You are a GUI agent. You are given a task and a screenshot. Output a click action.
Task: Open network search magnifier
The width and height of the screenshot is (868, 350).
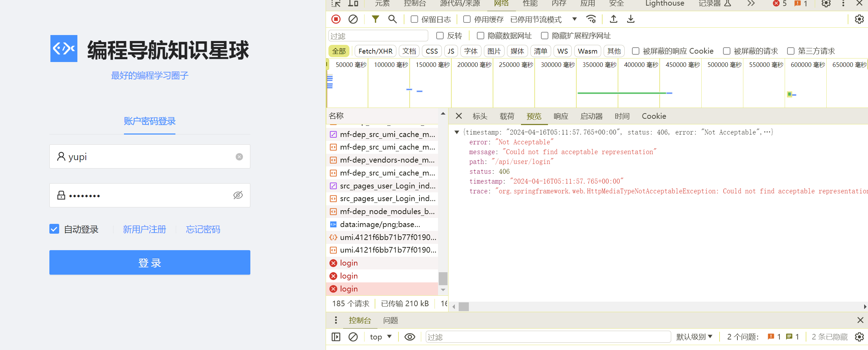(x=393, y=19)
